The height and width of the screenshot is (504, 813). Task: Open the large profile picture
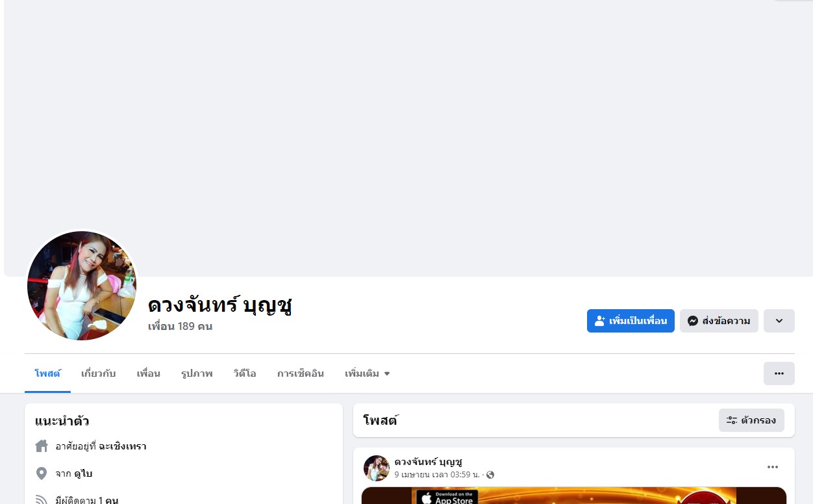(x=82, y=286)
